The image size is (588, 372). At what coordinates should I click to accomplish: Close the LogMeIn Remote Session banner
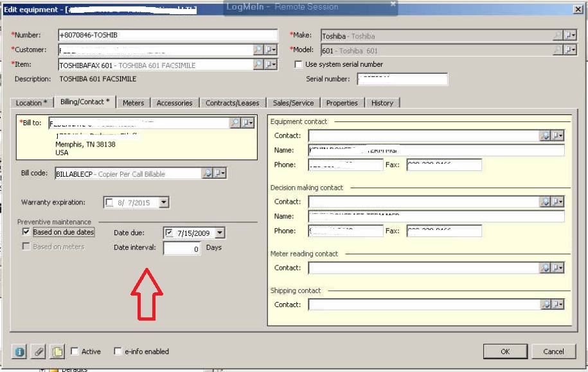pyautogui.click(x=393, y=4)
